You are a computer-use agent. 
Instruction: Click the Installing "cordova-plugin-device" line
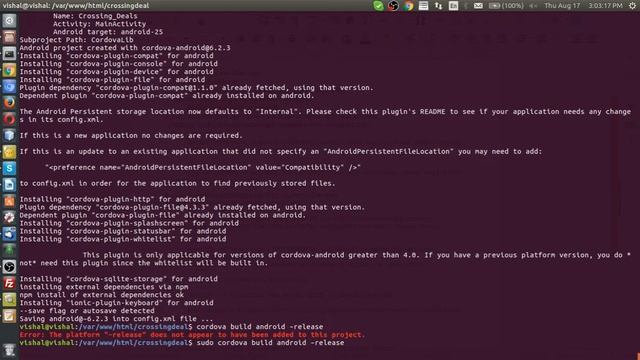tap(116, 72)
